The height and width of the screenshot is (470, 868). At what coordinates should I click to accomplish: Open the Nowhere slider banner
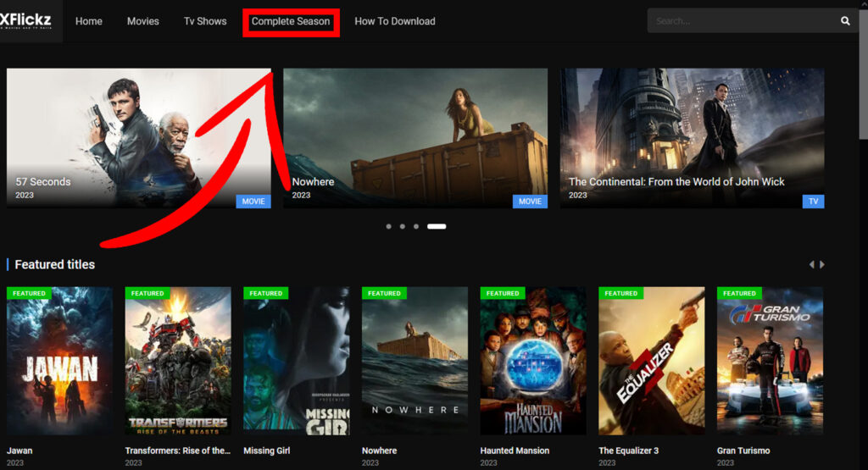(415, 138)
